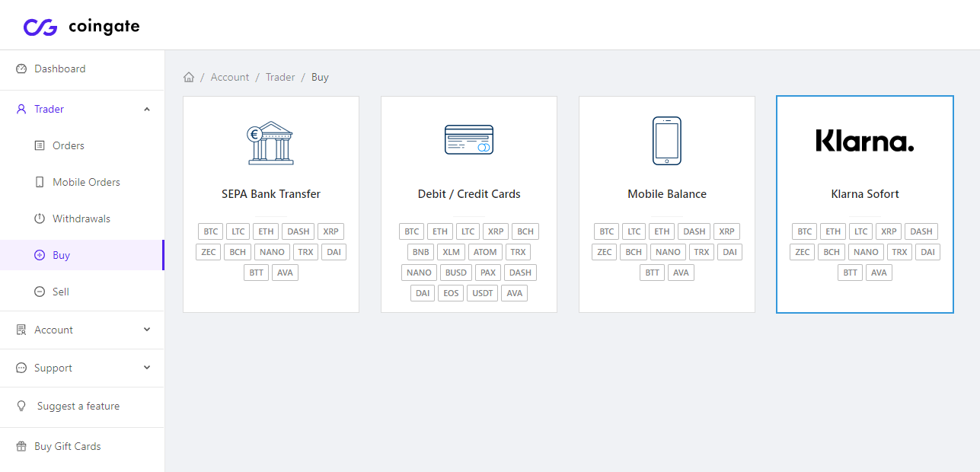The height and width of the screenshot is (472, 980).
Task: Click BUSD tag under Debit / Credit Cards
Action: coord(456,273)
